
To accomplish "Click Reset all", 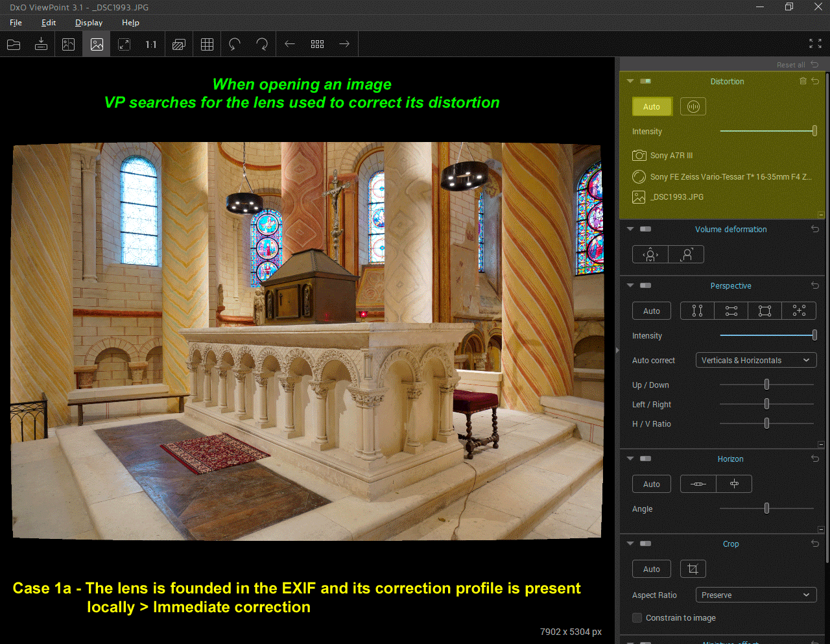I will pos(798,65).
